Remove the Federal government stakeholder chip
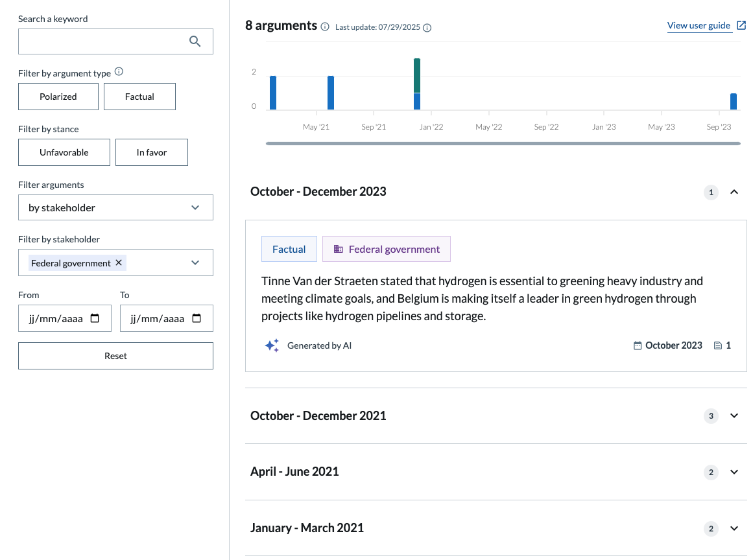The height and width of the screenshot is (560, 753). point(118,262)
